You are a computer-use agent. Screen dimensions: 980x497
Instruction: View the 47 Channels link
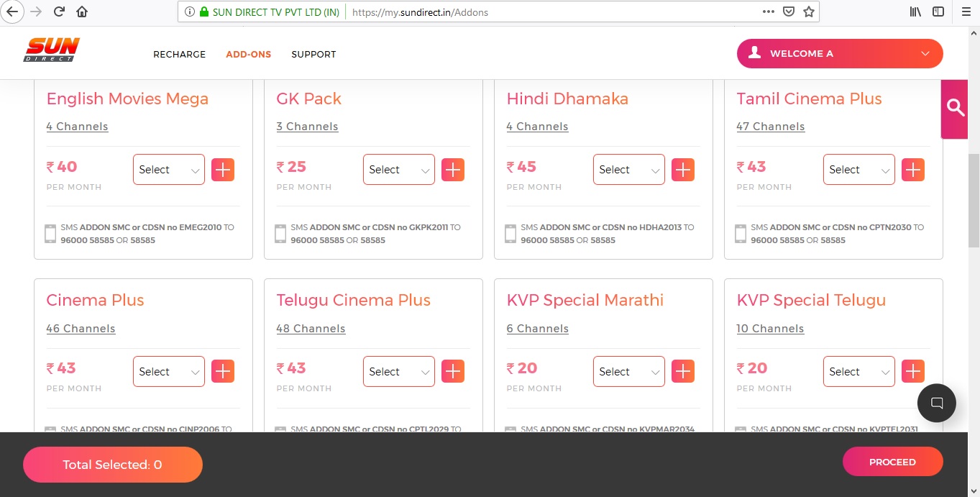[x=770, y=127]
